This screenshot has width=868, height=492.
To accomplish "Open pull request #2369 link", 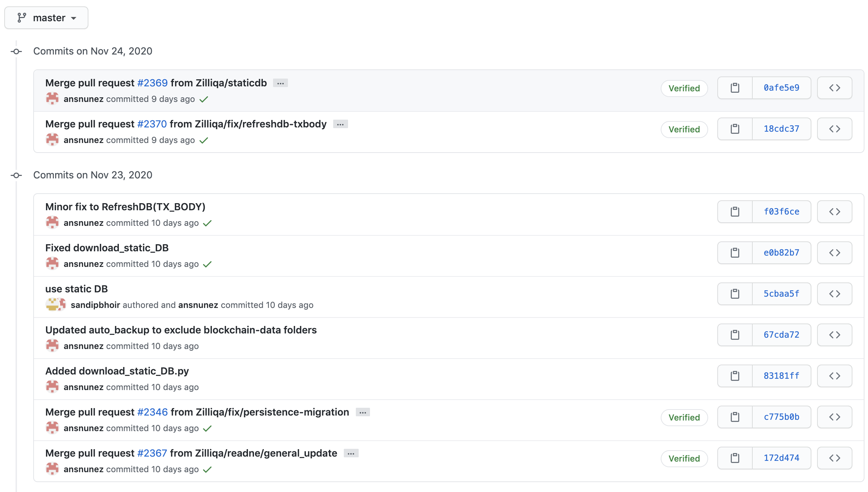I will click(x=152, y=83).
